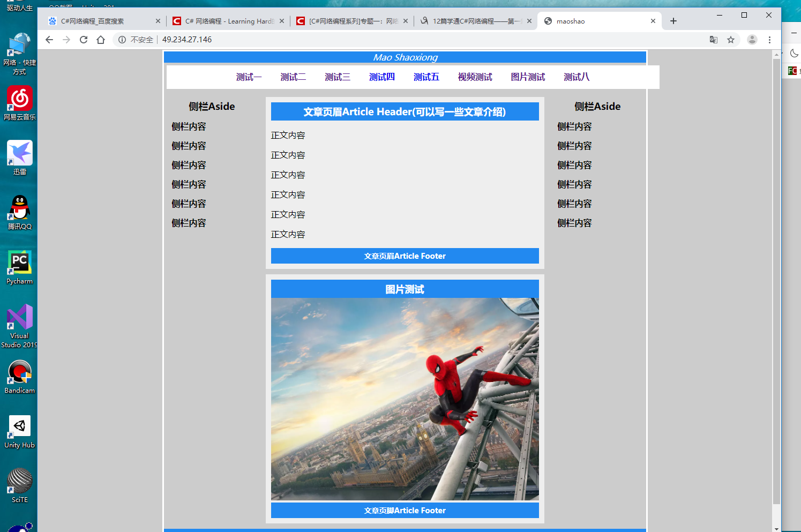
Task: Bookmark this page with the star
Action: (x=731, y=40)
